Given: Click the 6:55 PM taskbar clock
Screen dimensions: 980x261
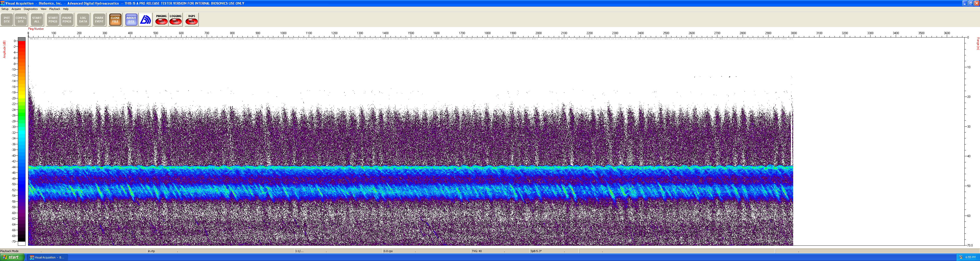Looking at the screenshot, I should [x=971, y=257].
